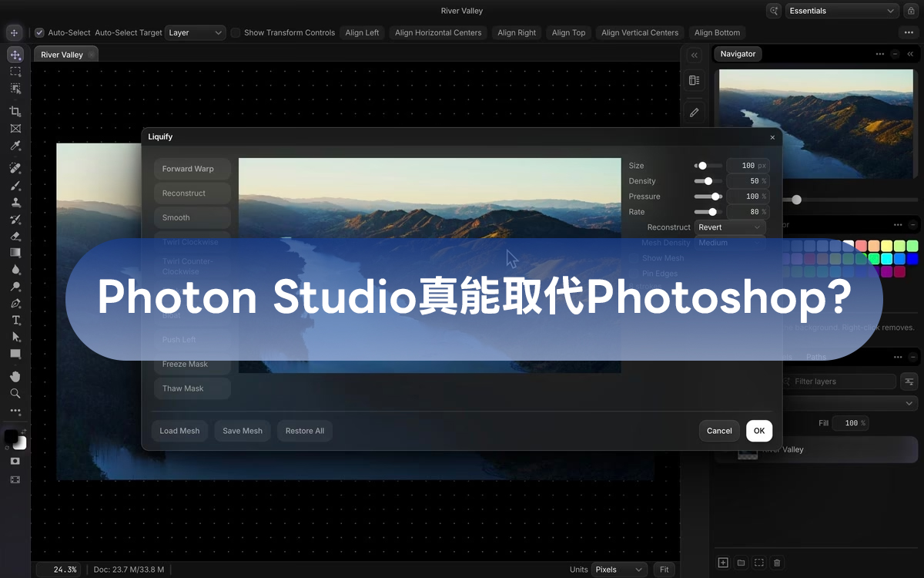Select Reconstruct in the Liquify tool list
The width and height of the screenshot is (924, 578).
click(192, 193)
